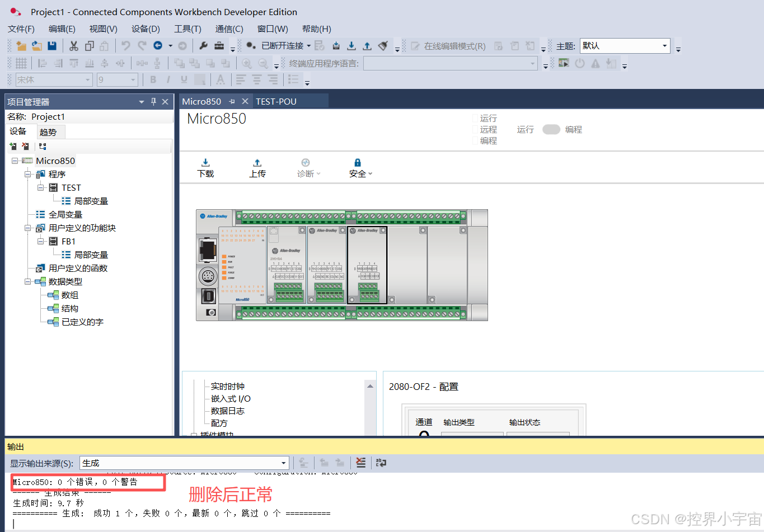Click the simulator picture icon
The image size is (764, 532).
[x=564, y=63]
